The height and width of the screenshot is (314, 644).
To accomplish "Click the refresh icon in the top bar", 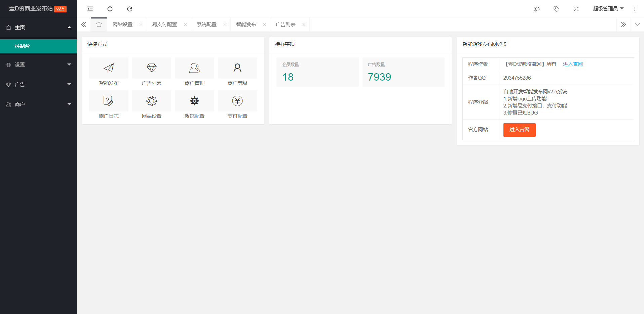I will [x=129, y=9].
